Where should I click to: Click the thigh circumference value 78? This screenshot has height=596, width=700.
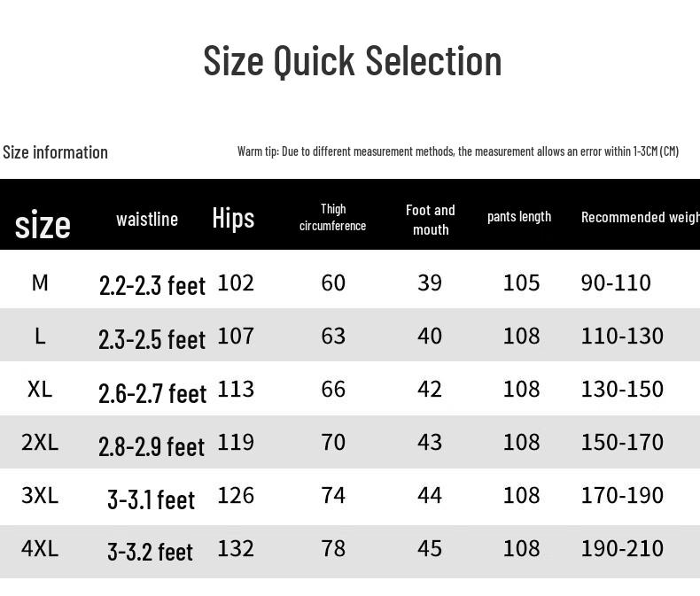pos(333,548)
